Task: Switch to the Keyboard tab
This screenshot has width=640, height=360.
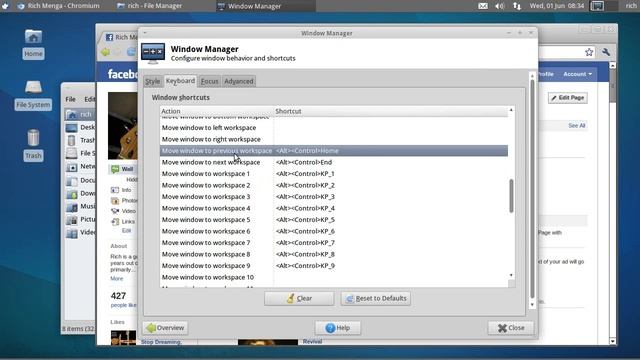Action: pos(180,81)
